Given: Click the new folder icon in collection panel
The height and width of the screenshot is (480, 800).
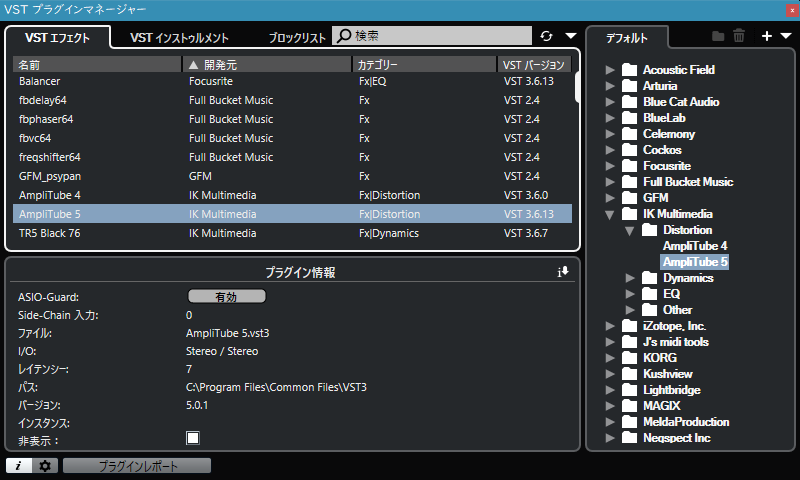Looking at the screenshot, I should pos(718,36).
